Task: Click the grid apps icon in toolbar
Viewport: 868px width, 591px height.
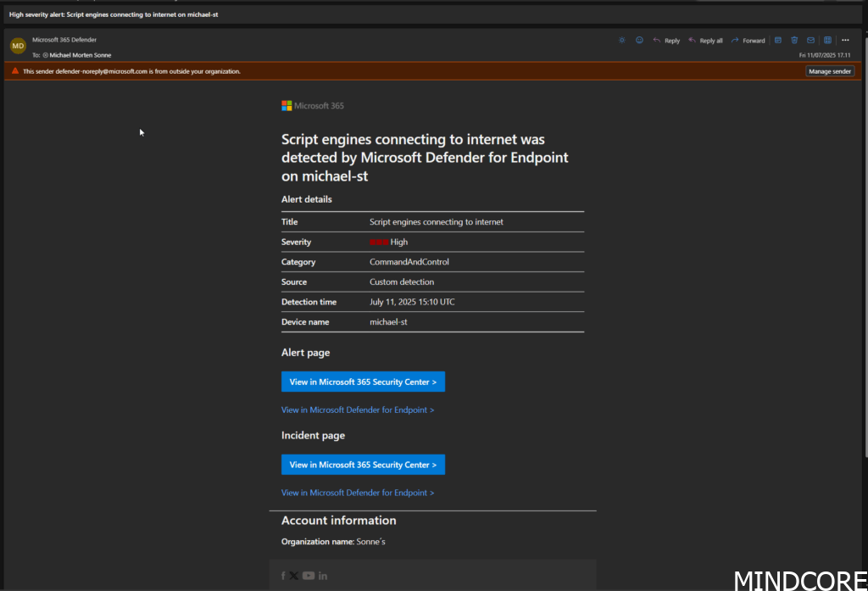Action: coord(827,40)
